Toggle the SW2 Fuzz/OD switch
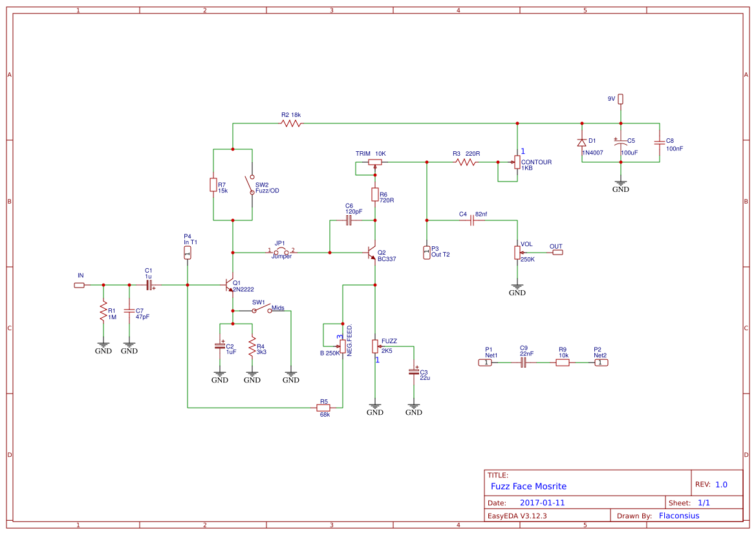 [x=249, y=185]
